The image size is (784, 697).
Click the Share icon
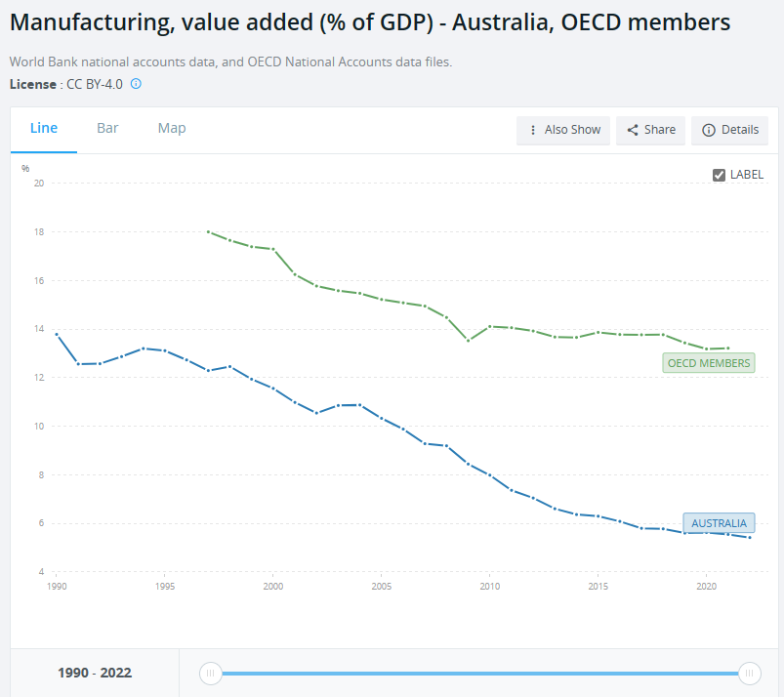click(x=633, y=130)
